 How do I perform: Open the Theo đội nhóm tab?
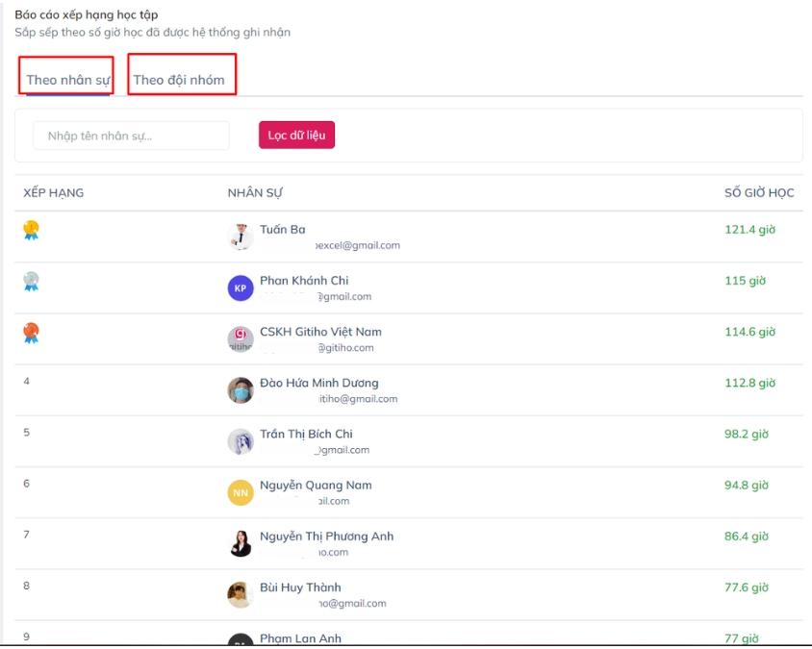point(179,80)
